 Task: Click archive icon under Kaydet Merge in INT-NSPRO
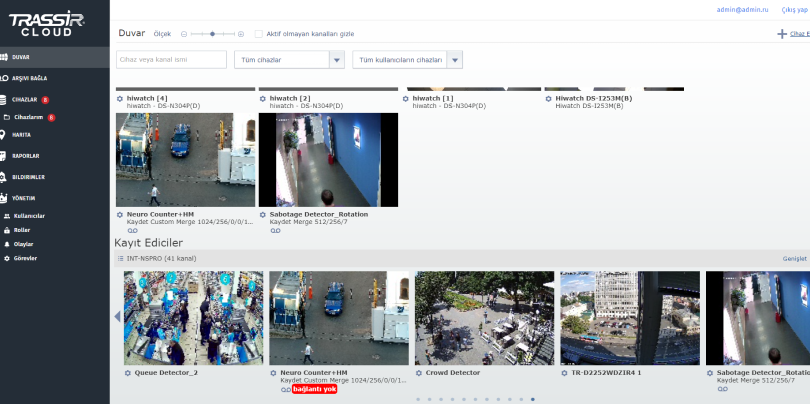click(723, 389)
